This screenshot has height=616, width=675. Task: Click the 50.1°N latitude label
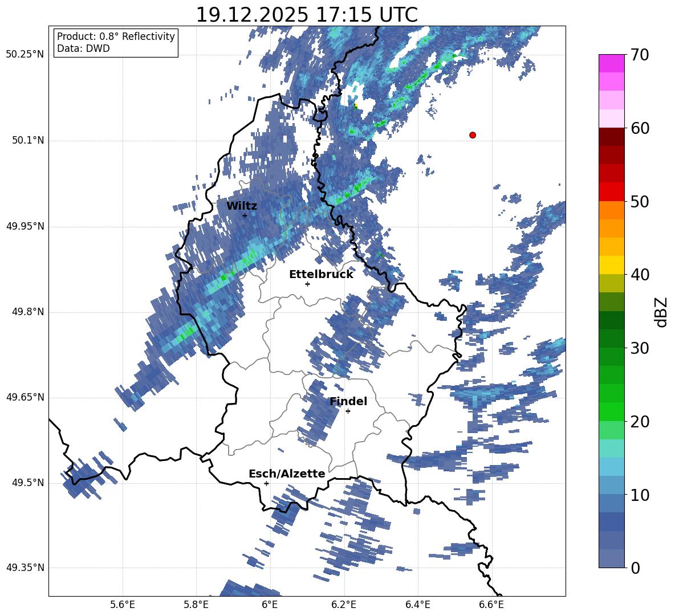[x=28, y=141]
